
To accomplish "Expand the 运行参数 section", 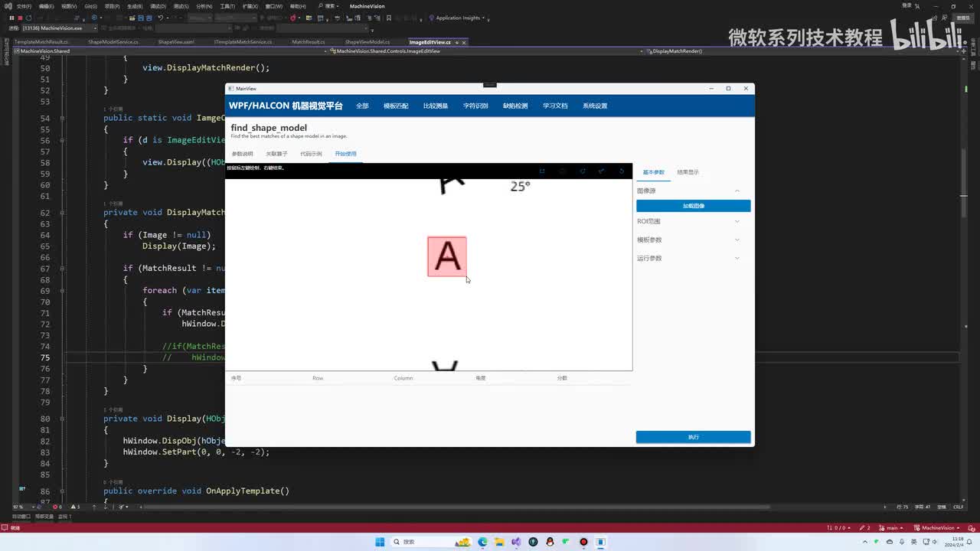I will tap(737, 258).
